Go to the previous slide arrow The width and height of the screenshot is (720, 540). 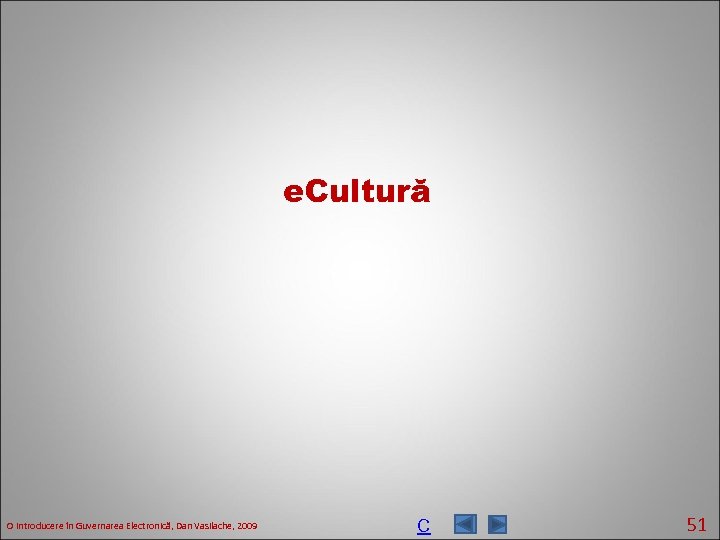465,524
